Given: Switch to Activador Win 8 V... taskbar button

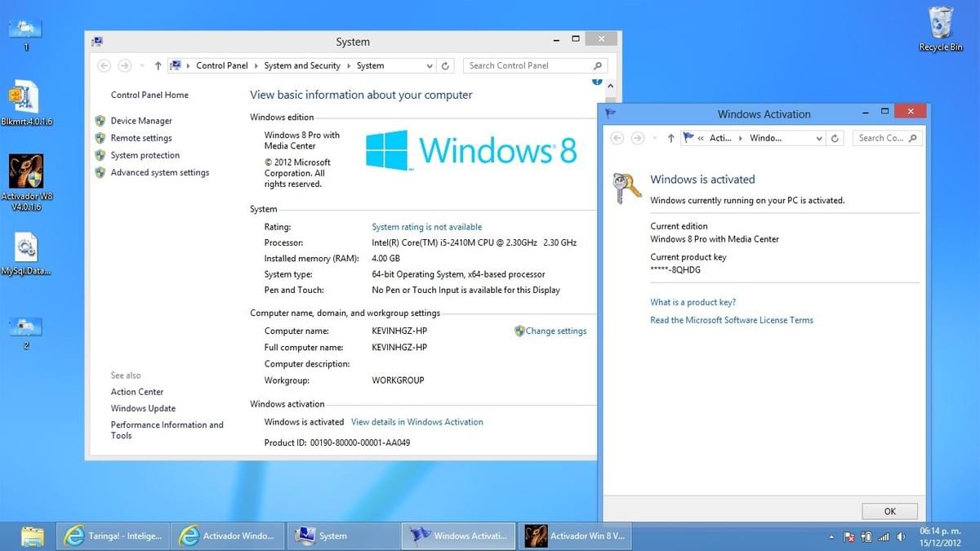Looking at the screenshot, I should click(574, 536).
